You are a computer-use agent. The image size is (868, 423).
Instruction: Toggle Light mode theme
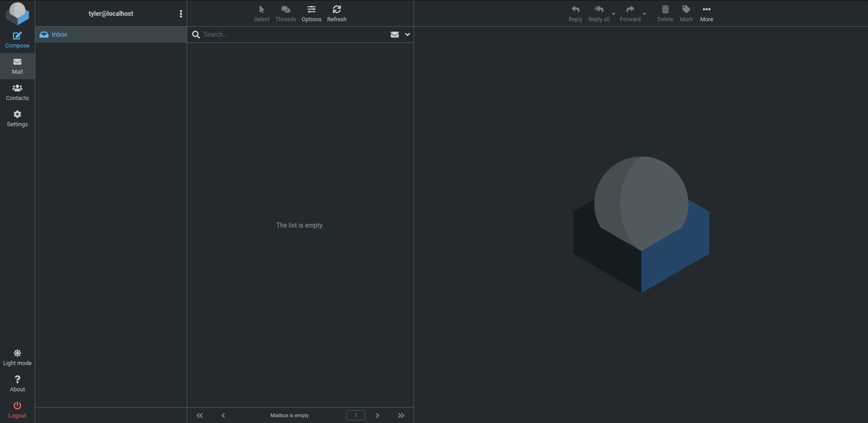click(17, 357)
